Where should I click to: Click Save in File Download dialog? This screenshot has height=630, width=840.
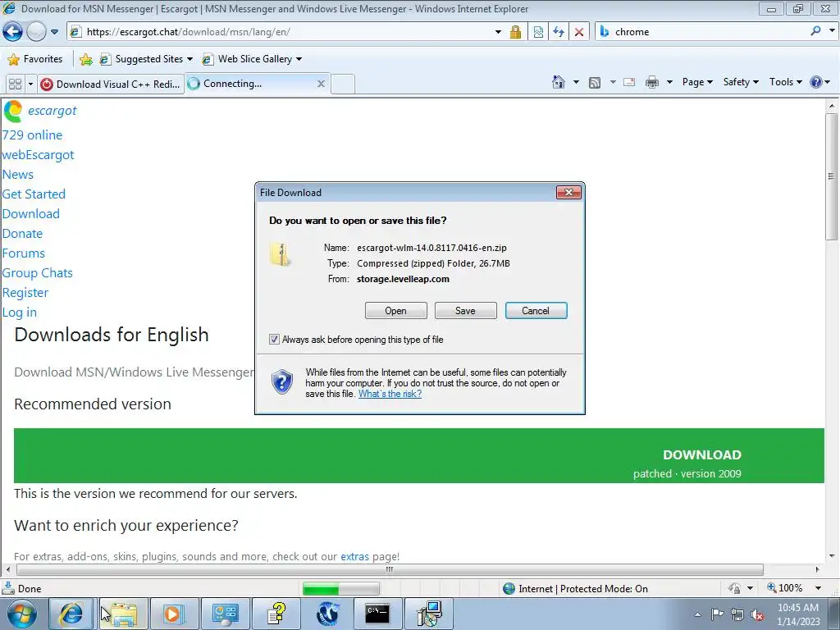tap(466, 311)
